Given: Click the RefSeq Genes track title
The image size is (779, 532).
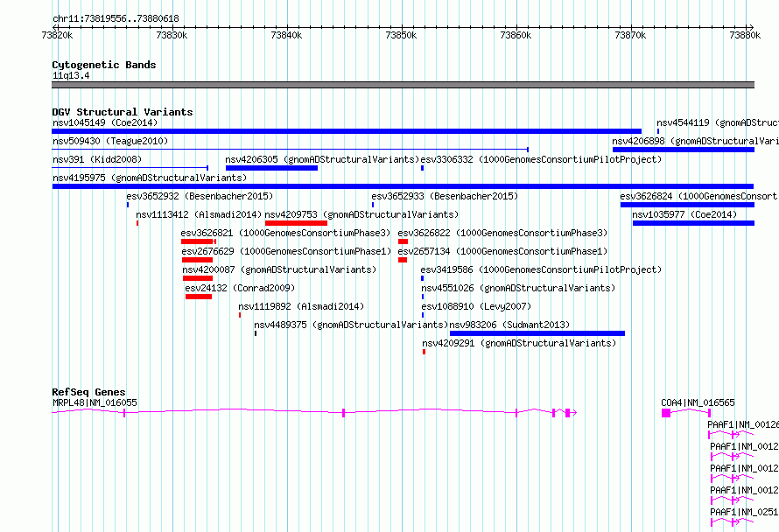Looking at the screenshot, I should pyautogui.click(x=88, y=392).
